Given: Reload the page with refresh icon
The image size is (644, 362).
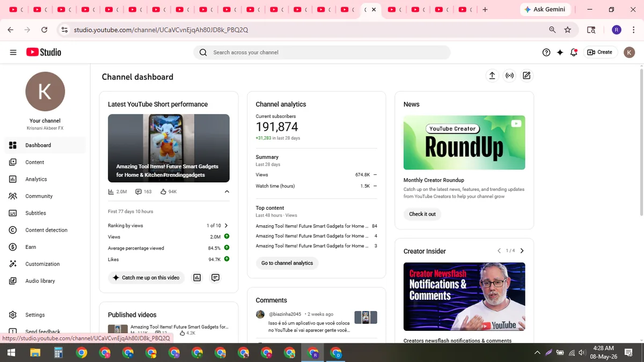Looking at the screenshot, I should [45, 30].
